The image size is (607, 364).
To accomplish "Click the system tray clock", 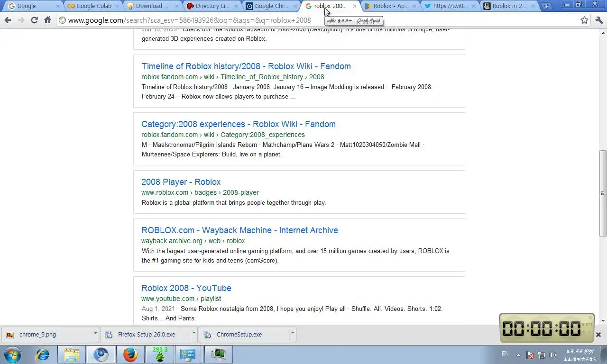I will (579, 355).
